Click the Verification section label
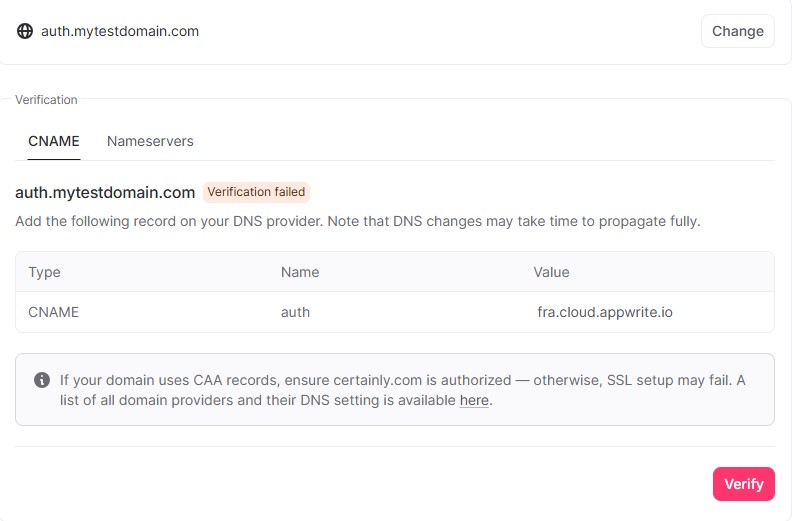The width and height of the screenshot is (792, 521). click(x=46, y=100)
